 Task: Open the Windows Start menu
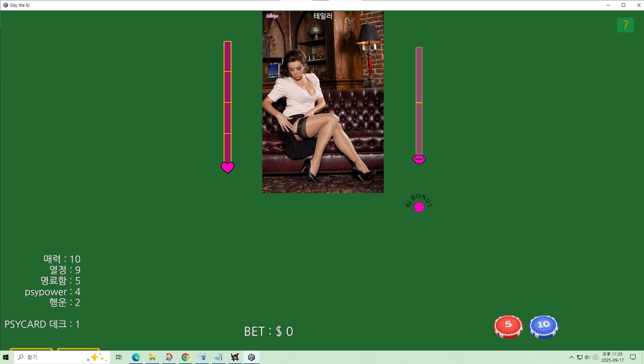tap(6, 357)
